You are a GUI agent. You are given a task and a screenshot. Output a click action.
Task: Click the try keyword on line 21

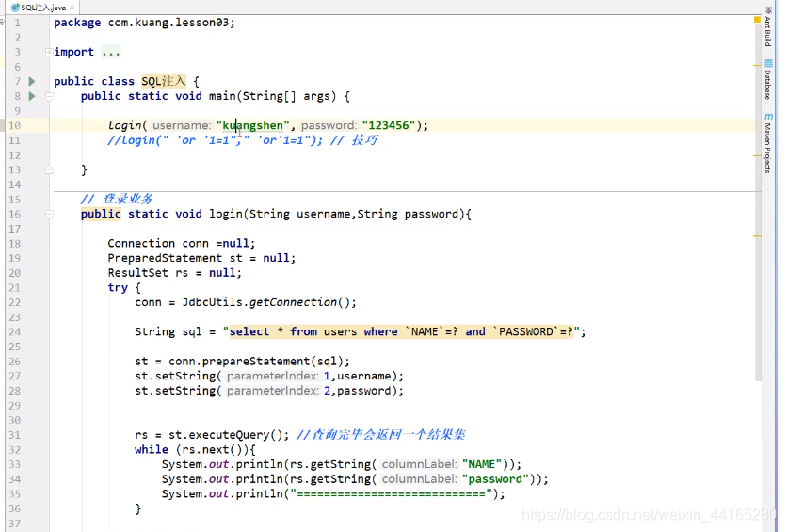[x=118, y=288]
